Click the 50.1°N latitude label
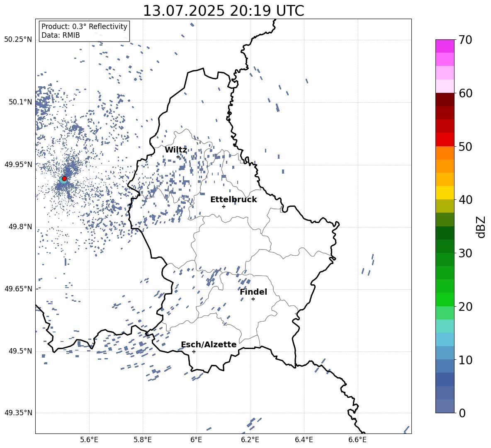Viewport: 491px width, 448px height. tap(20, 102)
